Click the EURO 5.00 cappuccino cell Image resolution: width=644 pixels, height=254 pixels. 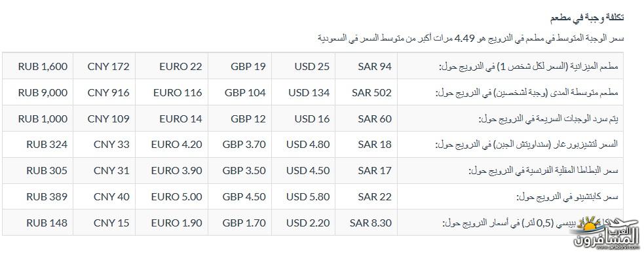[172, 196]
